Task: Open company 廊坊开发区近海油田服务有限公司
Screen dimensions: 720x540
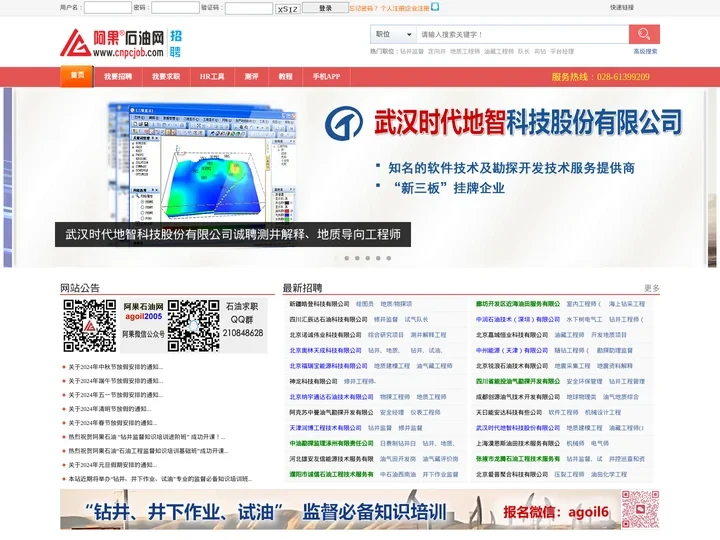Action: [x=518, y=304]
